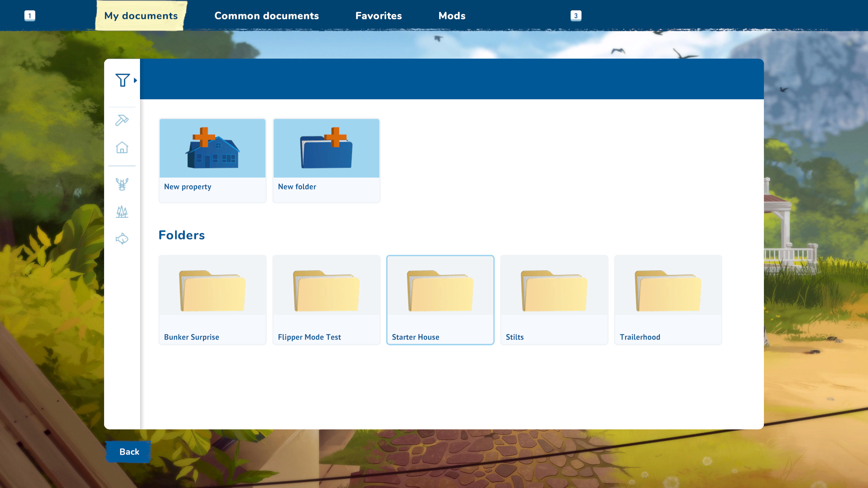This screenshot has height=488, width=868.
Task: Open the Mods tab
Action: [x=451, y=16]
